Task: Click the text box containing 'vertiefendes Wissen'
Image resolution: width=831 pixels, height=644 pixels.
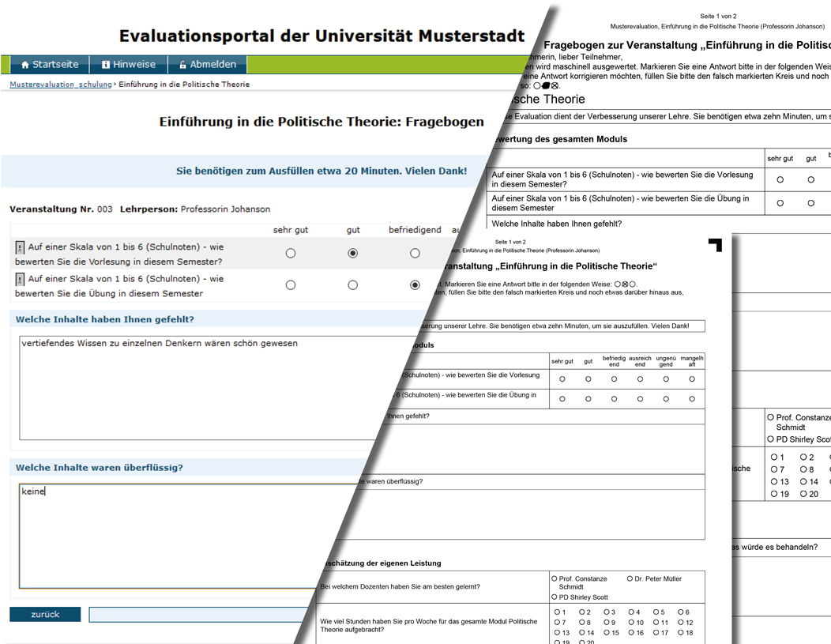Action: (x=212, y=387)
